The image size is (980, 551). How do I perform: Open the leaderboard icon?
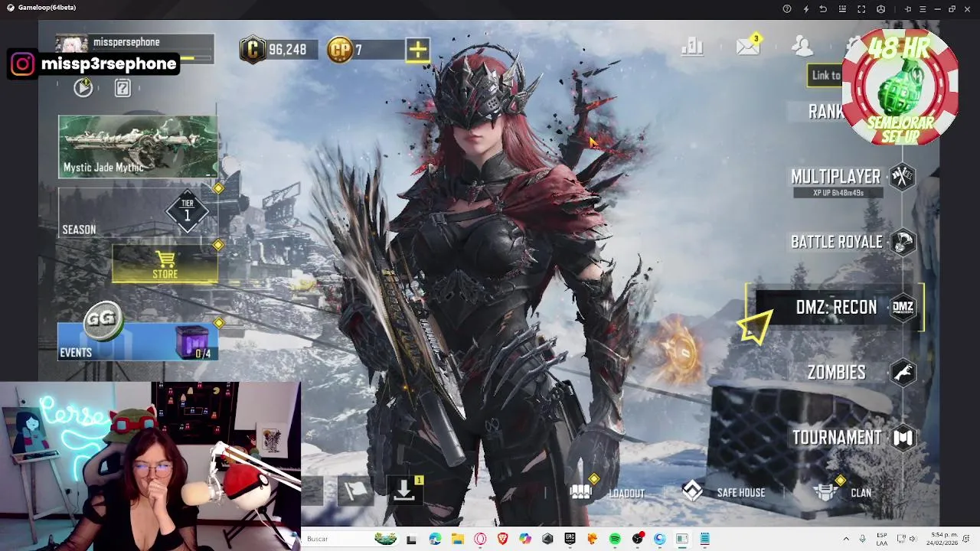[x=692, y=47]
